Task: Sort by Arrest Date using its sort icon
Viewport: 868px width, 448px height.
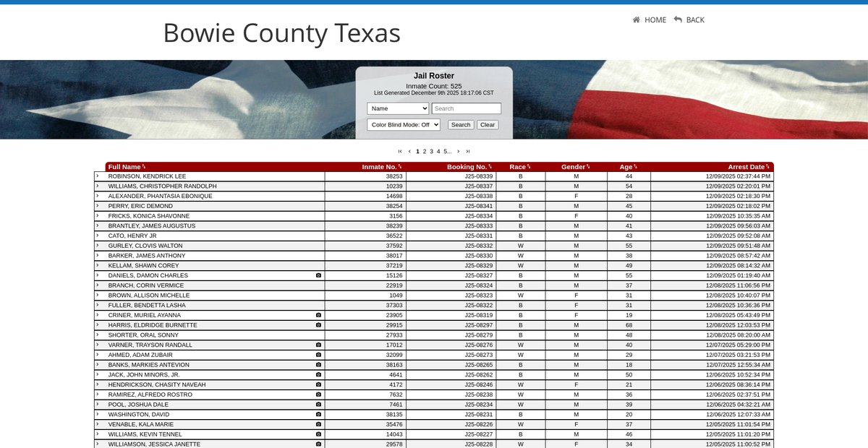Action: (x=767, y=167)
